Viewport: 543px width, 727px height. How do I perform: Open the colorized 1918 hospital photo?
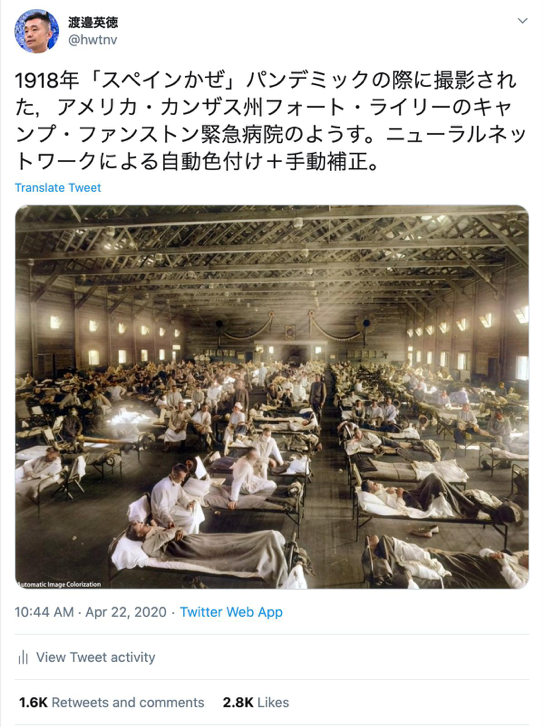click(x=272, y=397)
